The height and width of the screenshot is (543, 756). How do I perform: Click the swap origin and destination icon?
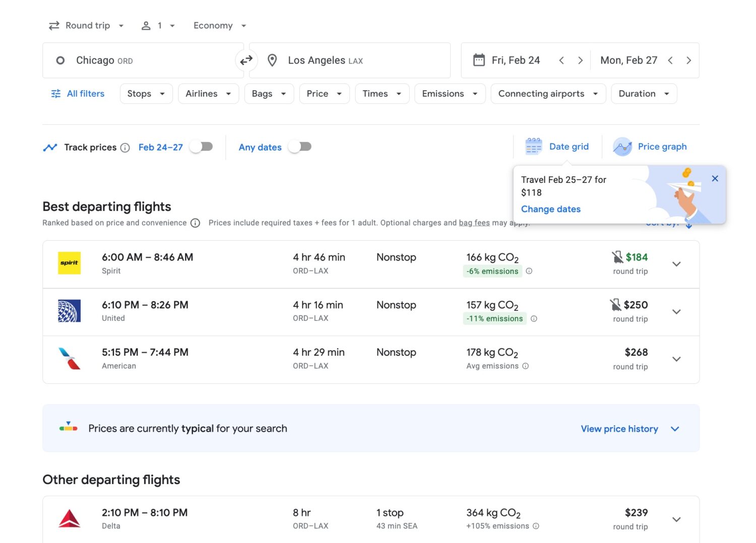246,60
